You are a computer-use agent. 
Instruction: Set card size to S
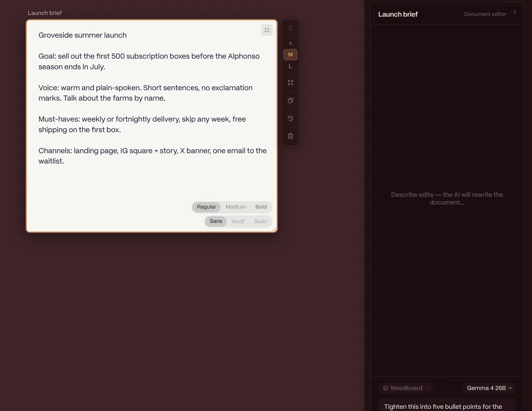coord(290,43)
